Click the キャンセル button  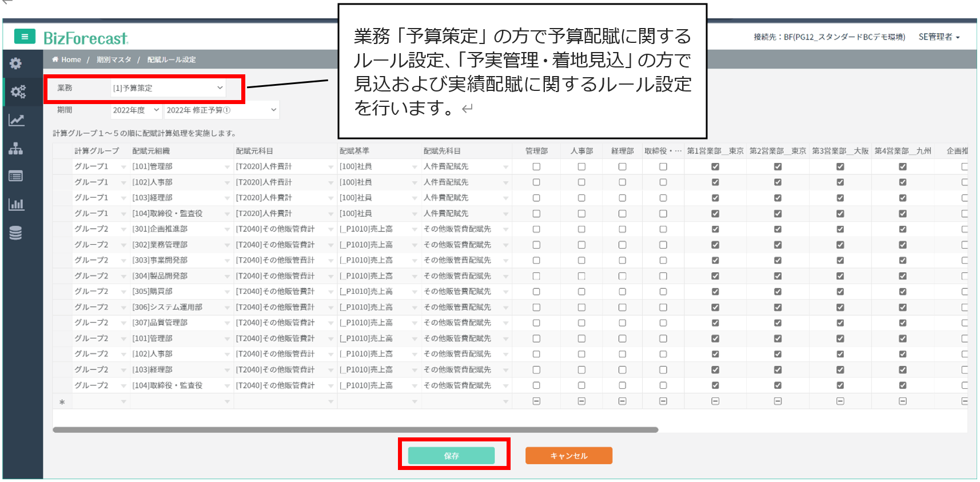[568, 456]
